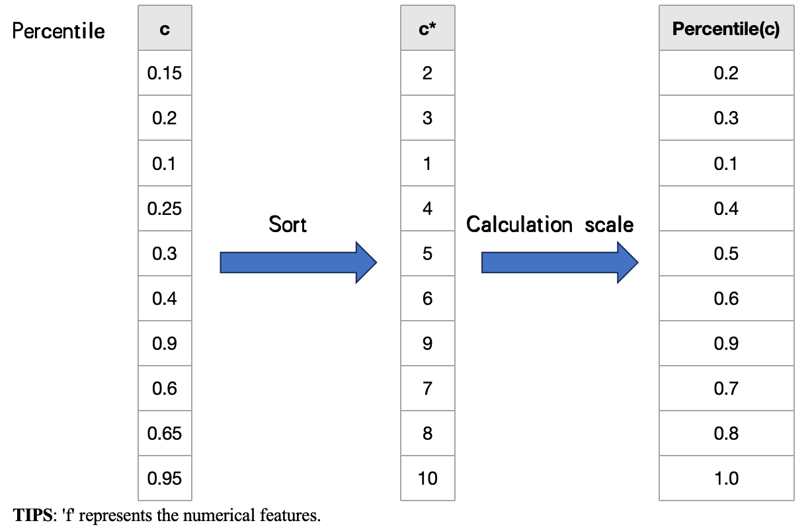Click the 'Sort' text label
Screen dimensions: 812x529
click(288, 225)
